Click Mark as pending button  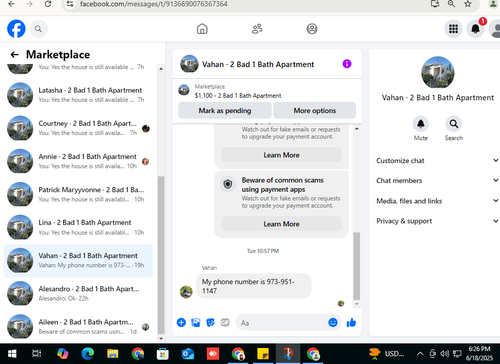[x=225, y=110]
